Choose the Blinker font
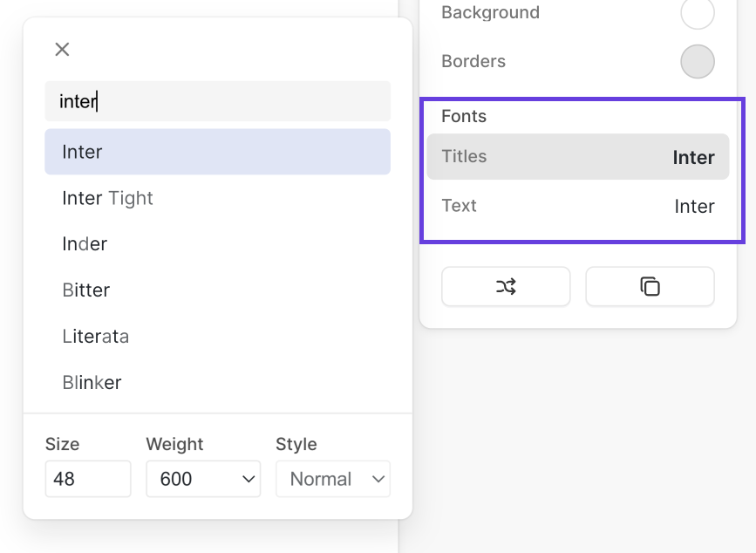Image resolution: width=756 pixels, height=553 pixels. point(92,382)
